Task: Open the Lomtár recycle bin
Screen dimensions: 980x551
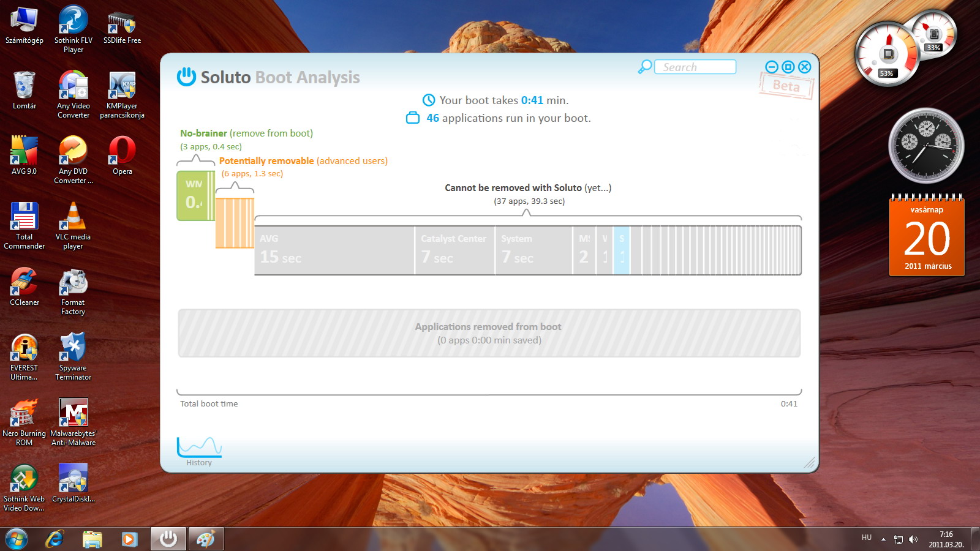Action: pyautogui.click(x=24, y=91)
